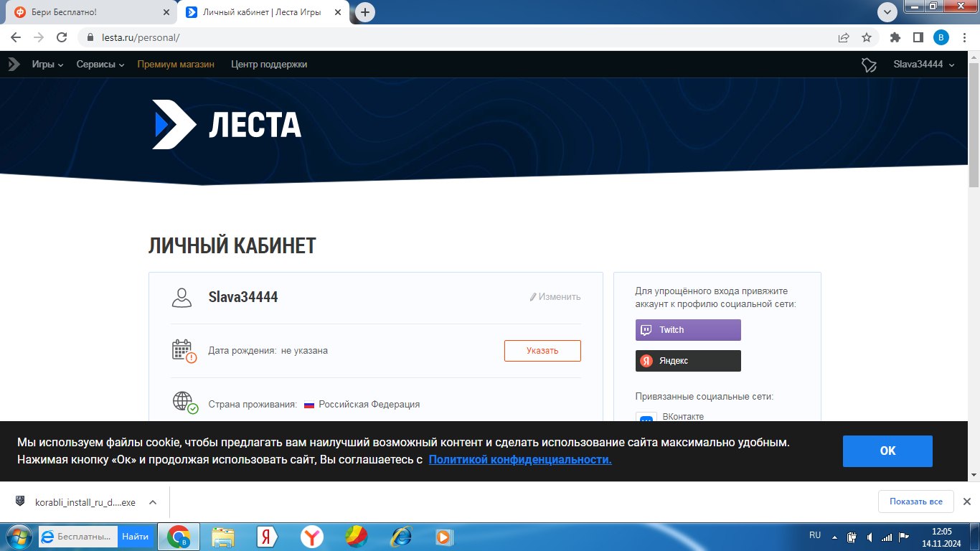Open a new browser tab
Viewport: 980px width, 551px height.
pyautogui.click(x=366, y=12)
